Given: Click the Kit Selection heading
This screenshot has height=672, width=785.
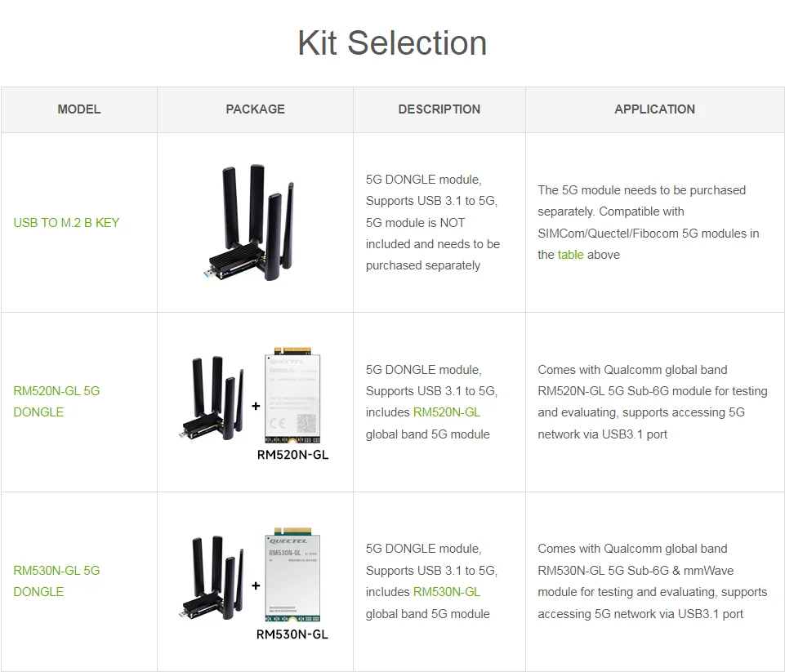Looking at the screenshot, I should click(x=392, y=43).
